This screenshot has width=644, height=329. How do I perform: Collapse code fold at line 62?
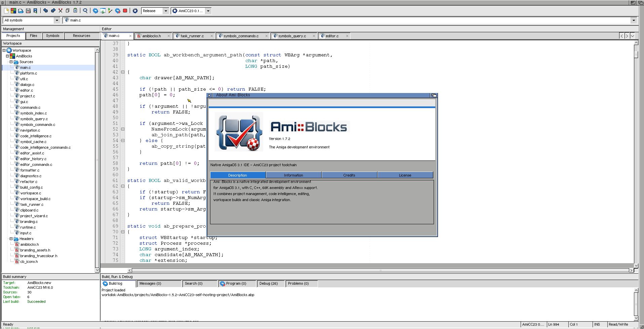coord(123,186)
